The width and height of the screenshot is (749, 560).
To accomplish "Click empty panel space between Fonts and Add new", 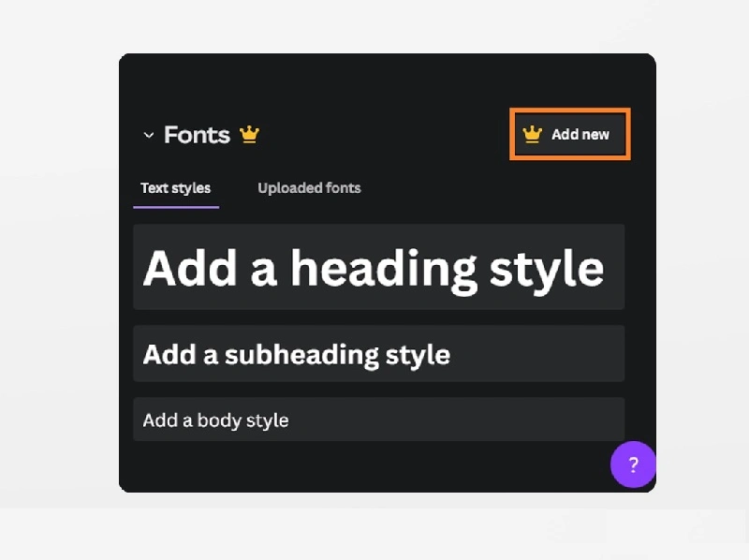I will coord(384,135).
